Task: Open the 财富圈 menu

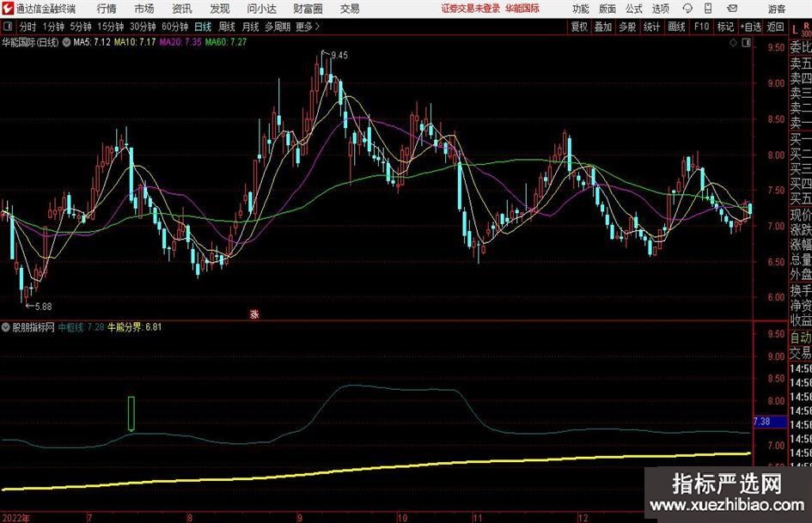Action: 308,9
